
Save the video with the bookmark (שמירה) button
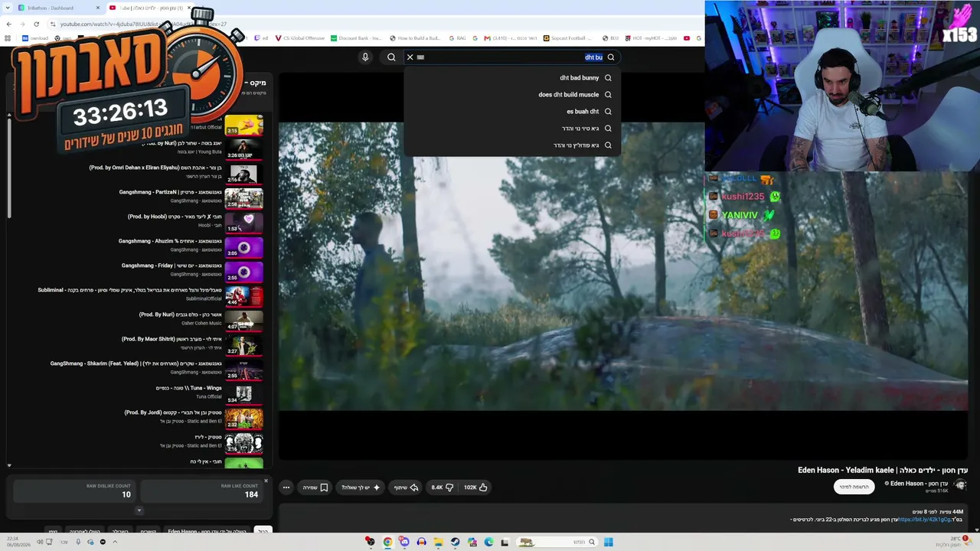315,487
